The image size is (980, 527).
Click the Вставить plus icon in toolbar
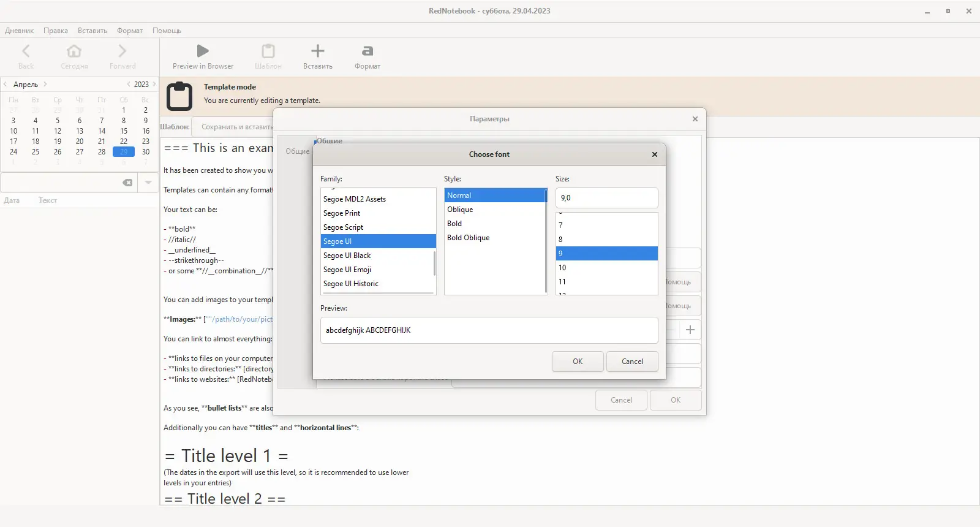pyautogui.click(x=318, y=51)
